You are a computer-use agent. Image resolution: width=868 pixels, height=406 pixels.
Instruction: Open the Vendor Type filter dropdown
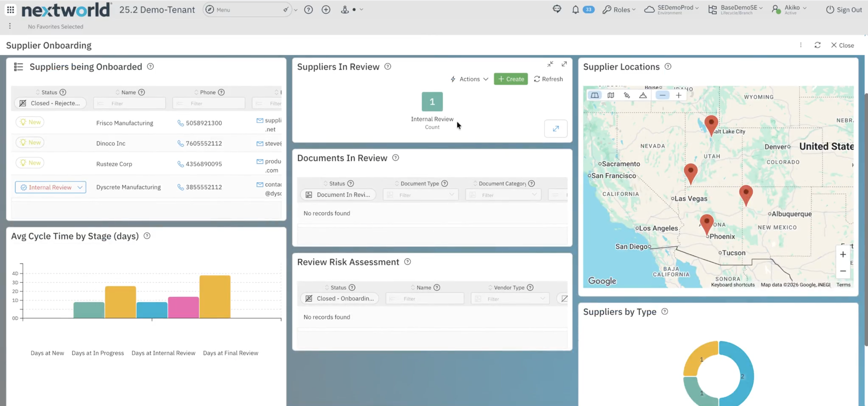pyautogui.click(x=510, y=299)
